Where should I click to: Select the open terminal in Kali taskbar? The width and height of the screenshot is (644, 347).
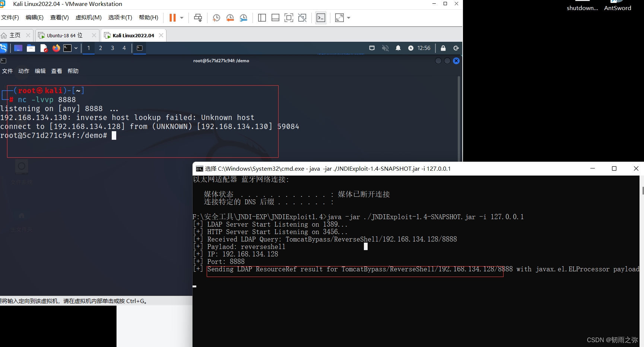point(140,48)
